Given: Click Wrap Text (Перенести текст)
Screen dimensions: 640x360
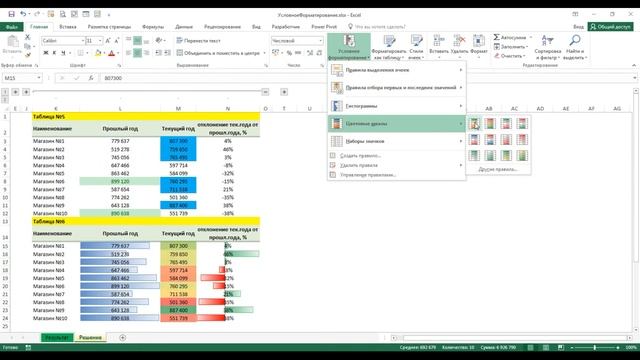Looking at the screenshot, I should point(198,40).
